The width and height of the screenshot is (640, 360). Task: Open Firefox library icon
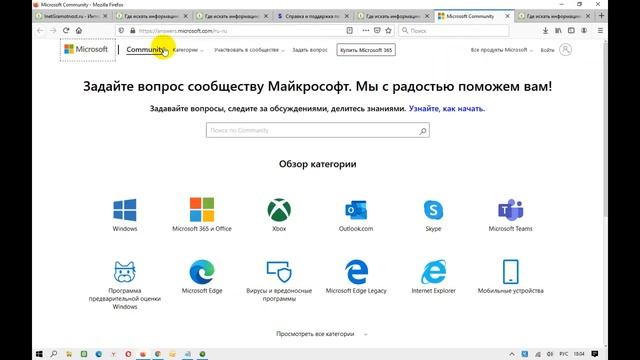(x=558, y=31)
